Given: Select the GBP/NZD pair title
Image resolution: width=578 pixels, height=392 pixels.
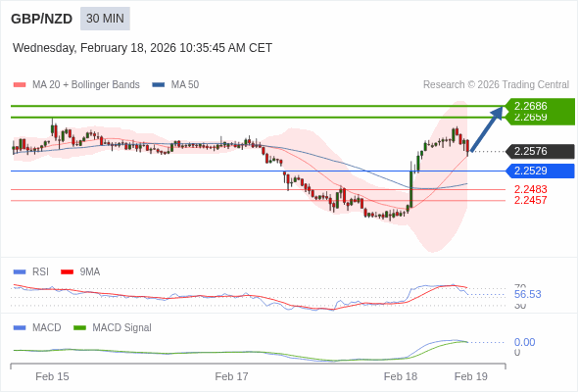Looking at the screenshot, I should (x=42, y=19).
